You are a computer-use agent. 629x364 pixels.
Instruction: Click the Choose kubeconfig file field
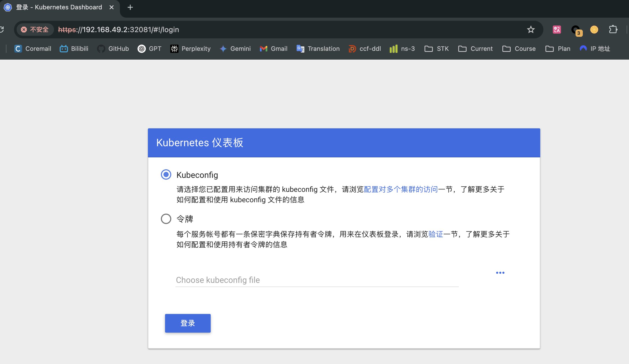(285, 280)
